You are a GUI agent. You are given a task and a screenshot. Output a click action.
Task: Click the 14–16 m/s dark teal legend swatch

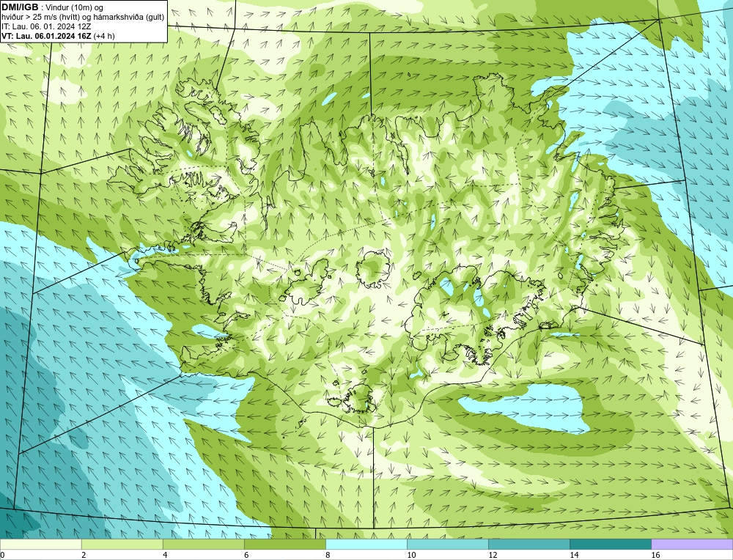pos(610,544)
